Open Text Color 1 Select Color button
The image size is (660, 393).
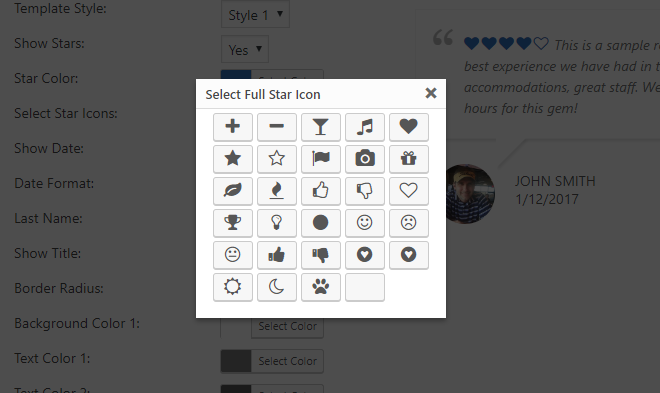coord(287,361)
